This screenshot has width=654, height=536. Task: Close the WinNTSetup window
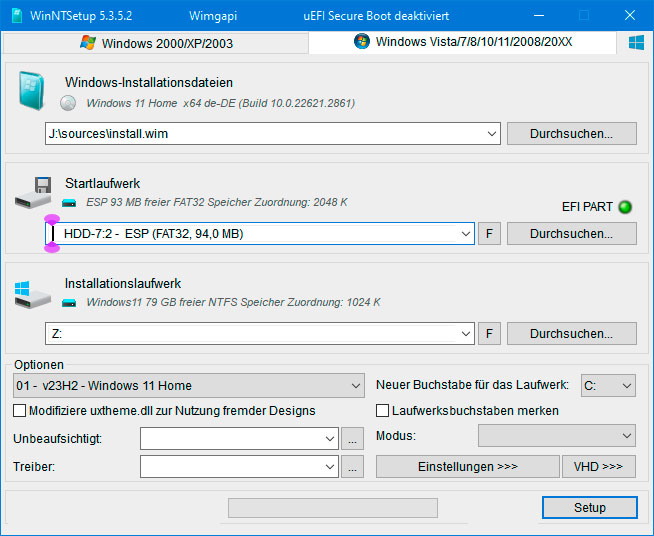click(630, 15)
